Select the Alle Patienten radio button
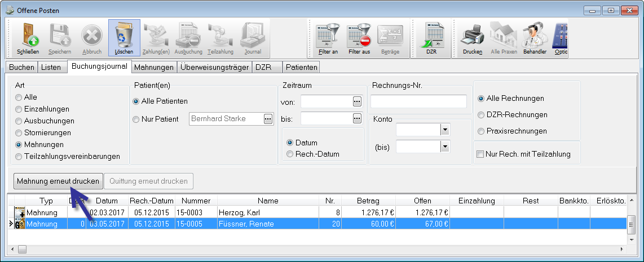644x262 pixels. click(x=136, y=101)
